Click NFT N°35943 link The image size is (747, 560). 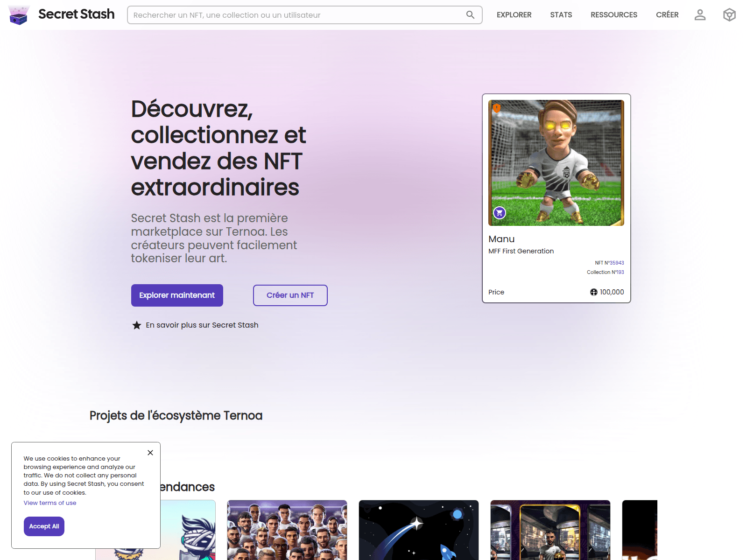point(609,263)
